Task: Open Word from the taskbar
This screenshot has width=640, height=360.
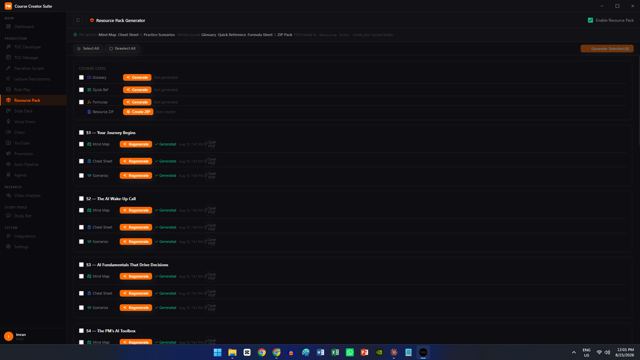Action: tap(320, 352)
